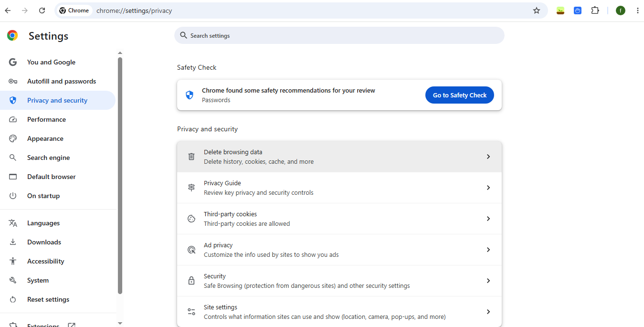
Task: Expand Site settings with its chevron
Action: (488, 312)
